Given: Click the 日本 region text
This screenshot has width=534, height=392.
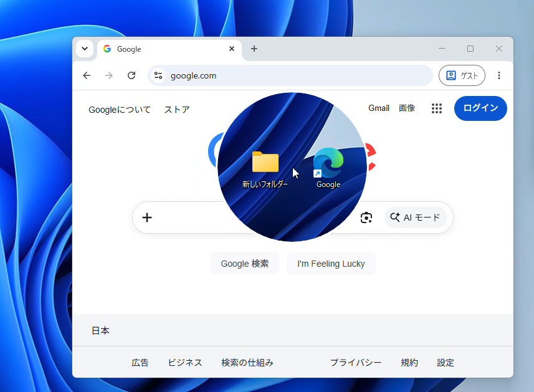Looking at the screenshot, I should coord(100,331).
